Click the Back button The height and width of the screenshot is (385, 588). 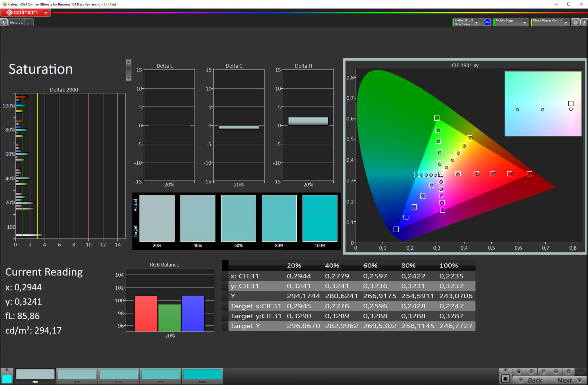point(531,381)
